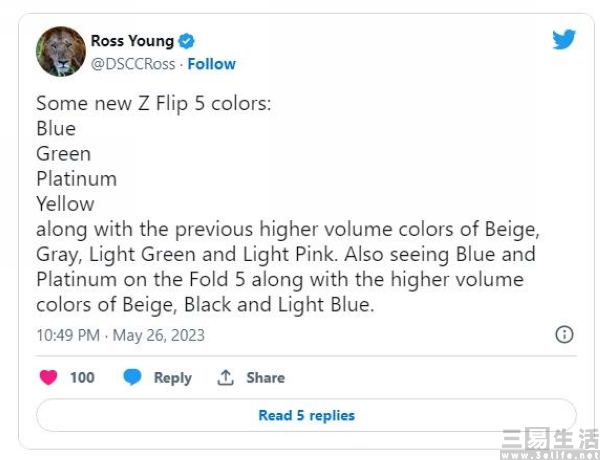Click the line mentioning Fold 5 colors
The width and height of the screenshot is (600, 460).
(x=280, y=279)
